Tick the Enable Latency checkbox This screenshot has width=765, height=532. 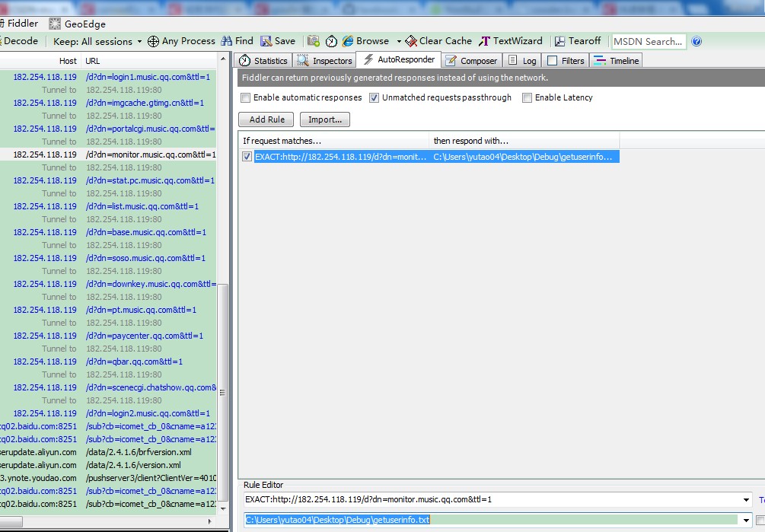point(527,98)
